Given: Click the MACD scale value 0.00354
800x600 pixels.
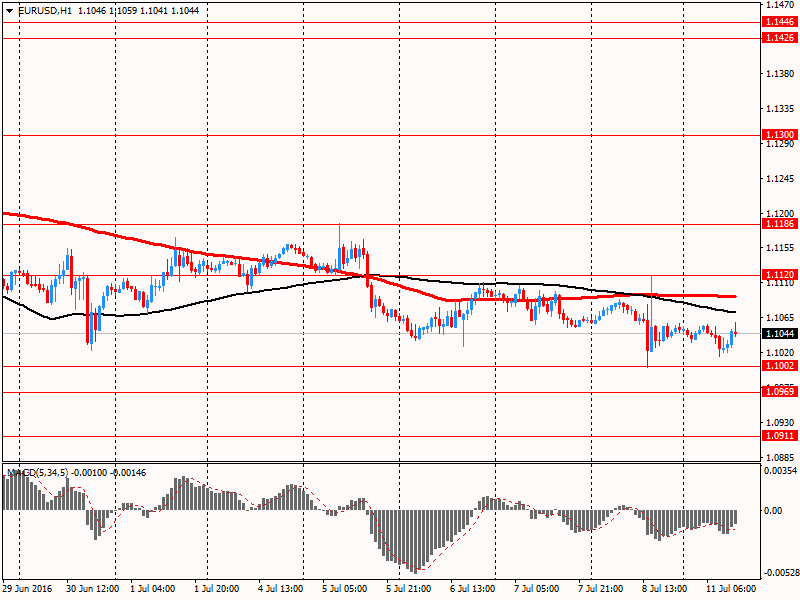Looking at the screenshot, I should click(781, 470).
